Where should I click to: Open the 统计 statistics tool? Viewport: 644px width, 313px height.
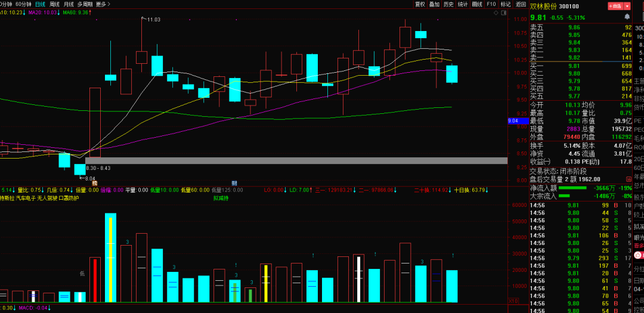[463, 4]
